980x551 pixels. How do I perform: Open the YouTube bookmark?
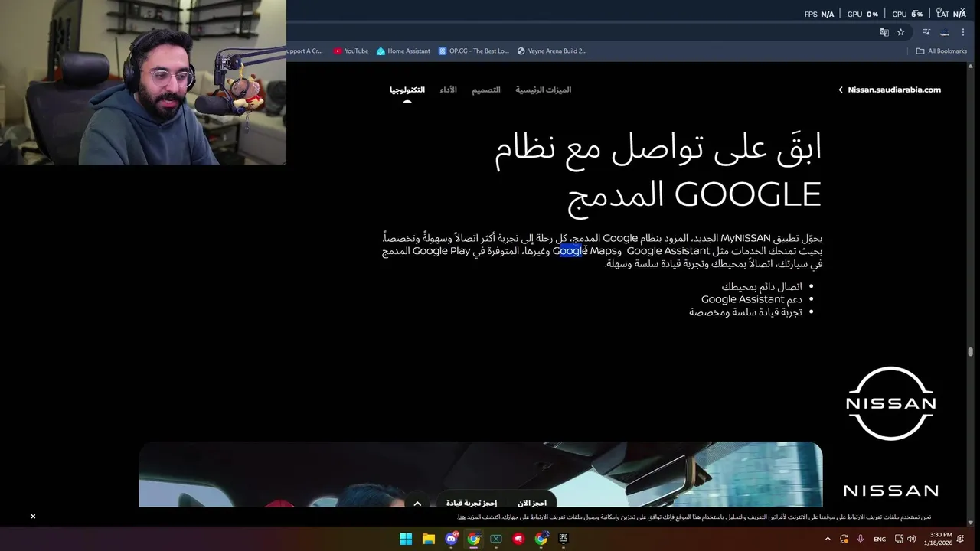351,51
